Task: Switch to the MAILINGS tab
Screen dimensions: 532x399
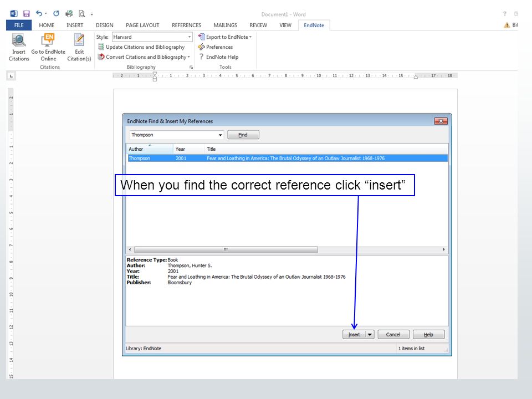Action: 226,25
